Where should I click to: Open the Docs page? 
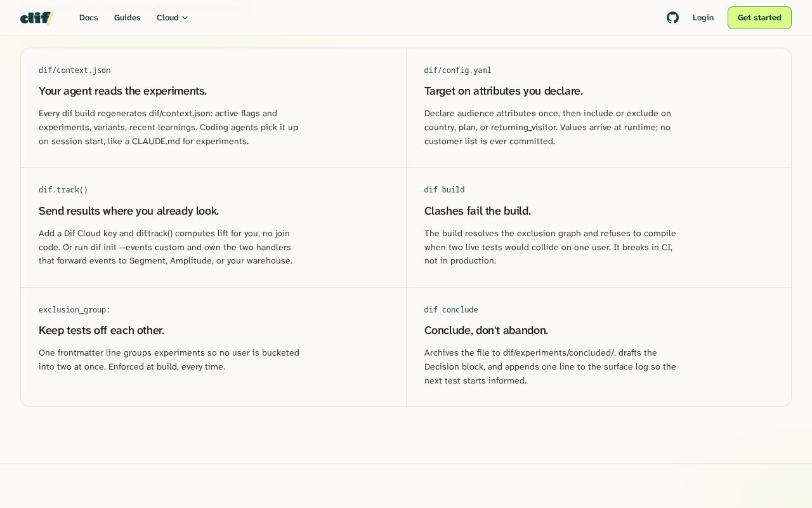coord(89,18)
